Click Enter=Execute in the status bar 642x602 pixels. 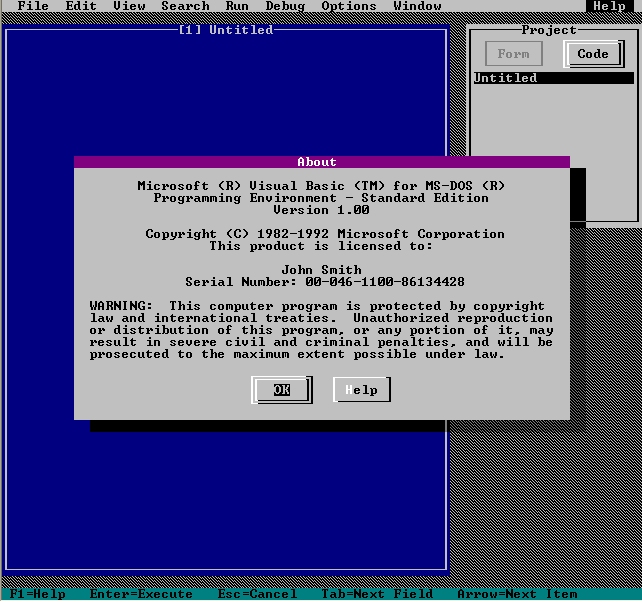point(141,594)
